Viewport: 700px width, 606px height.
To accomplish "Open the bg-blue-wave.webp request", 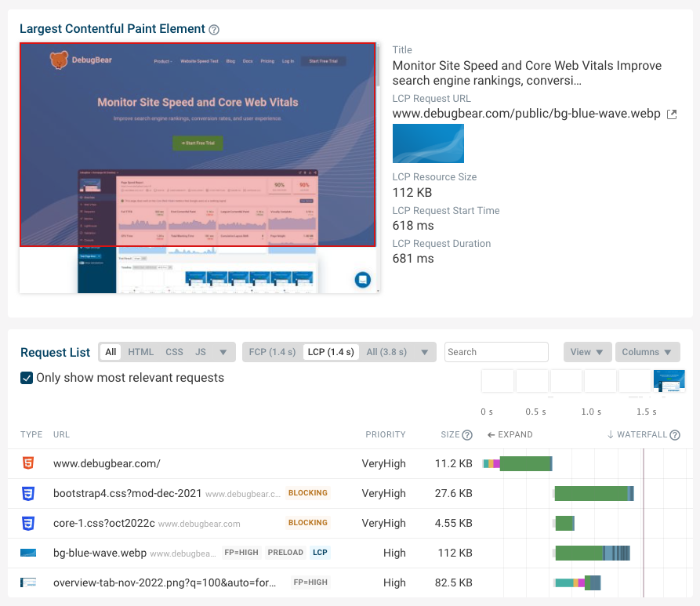I will click(100, 553).
